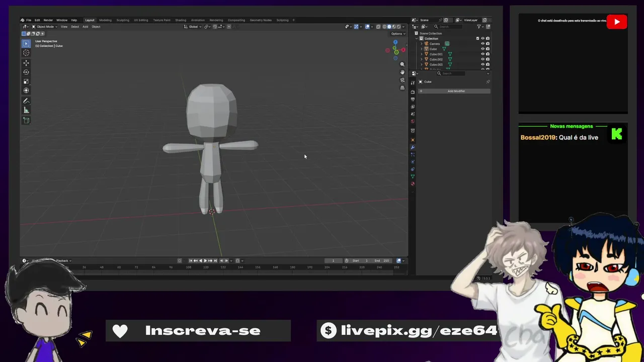The image size is (644, 362).
Task: Select the Annotate tool
Action: [26, 101]
